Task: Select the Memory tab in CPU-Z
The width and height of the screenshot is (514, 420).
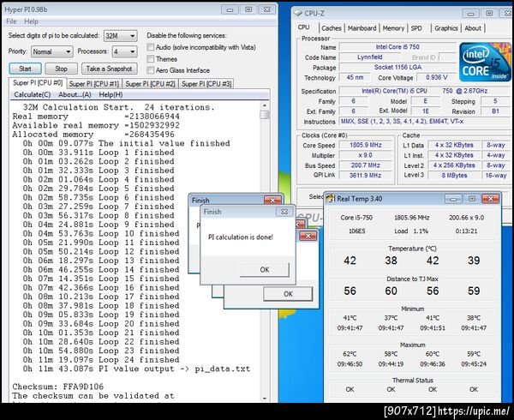Action: (393, 28)
